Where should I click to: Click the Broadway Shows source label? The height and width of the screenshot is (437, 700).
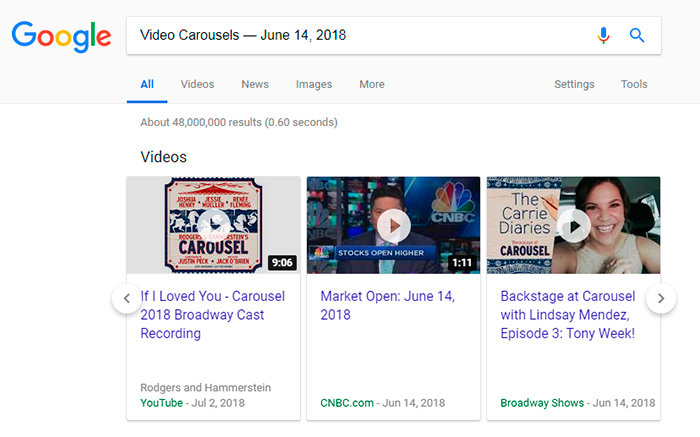pyautogui.click(x=542, y=403)
